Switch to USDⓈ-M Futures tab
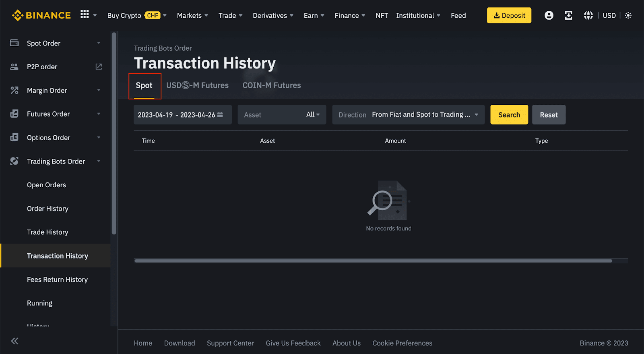 tap(197, 85)
